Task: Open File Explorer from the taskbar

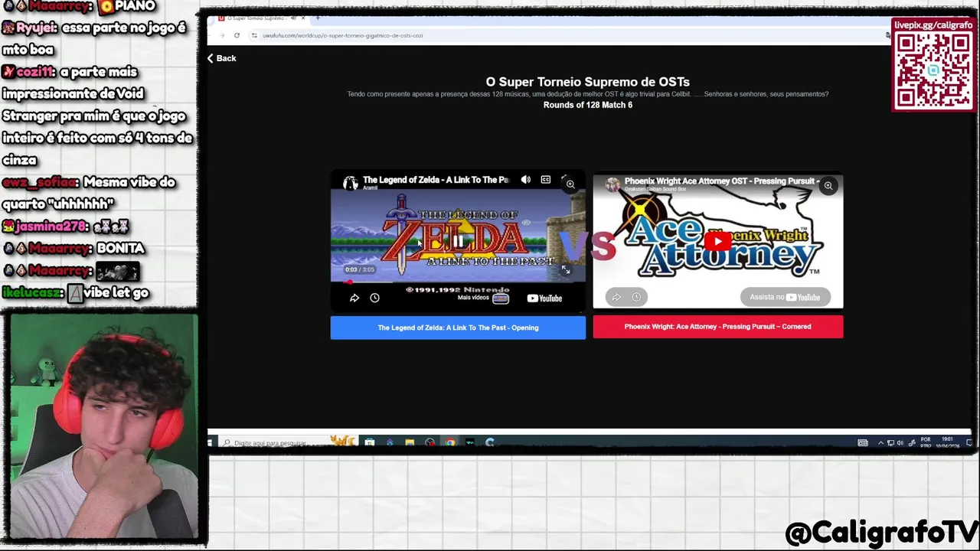Action: point(410,442)
